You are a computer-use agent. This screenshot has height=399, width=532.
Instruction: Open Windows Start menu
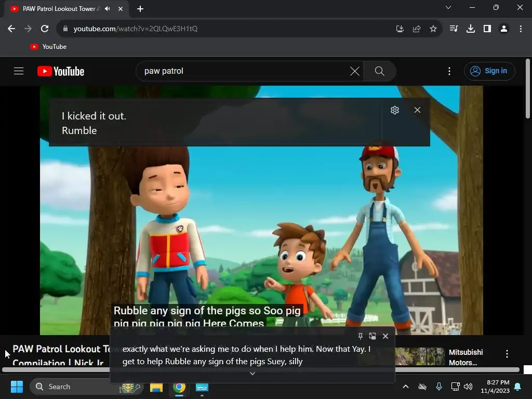(17, 387)
